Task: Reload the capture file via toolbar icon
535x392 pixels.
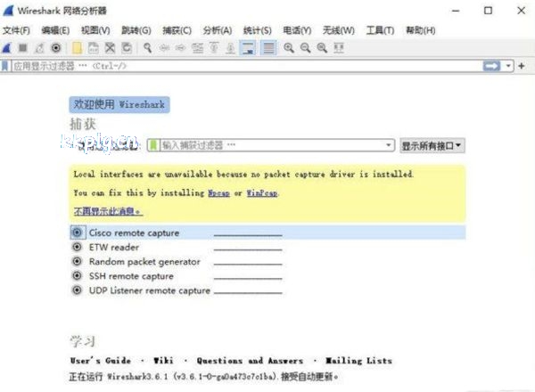Action: coord(127,48)
